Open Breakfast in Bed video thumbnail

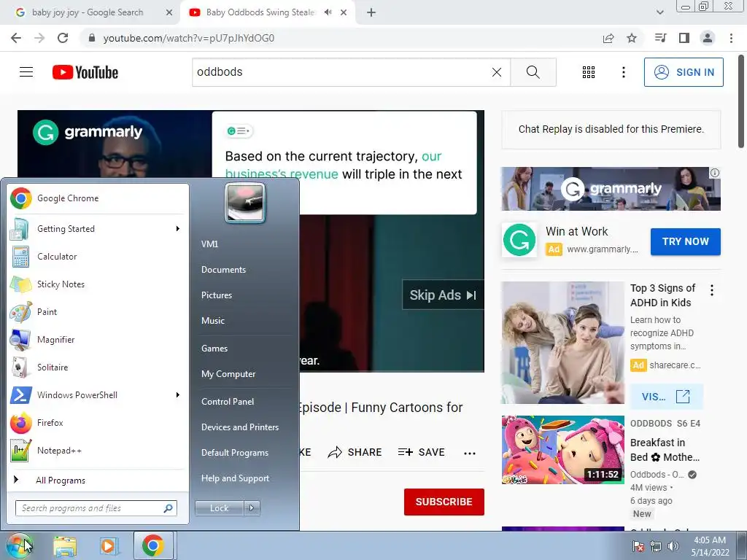pos(562,450)
